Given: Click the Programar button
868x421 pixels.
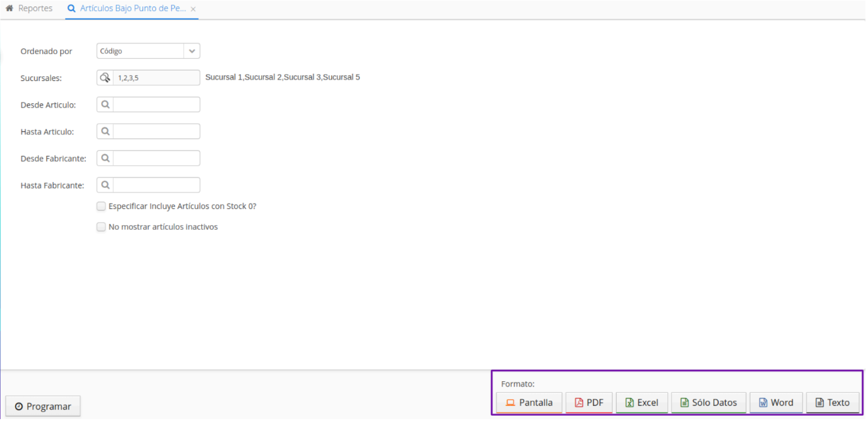Looking at the screenshot, I should [43, 406].
